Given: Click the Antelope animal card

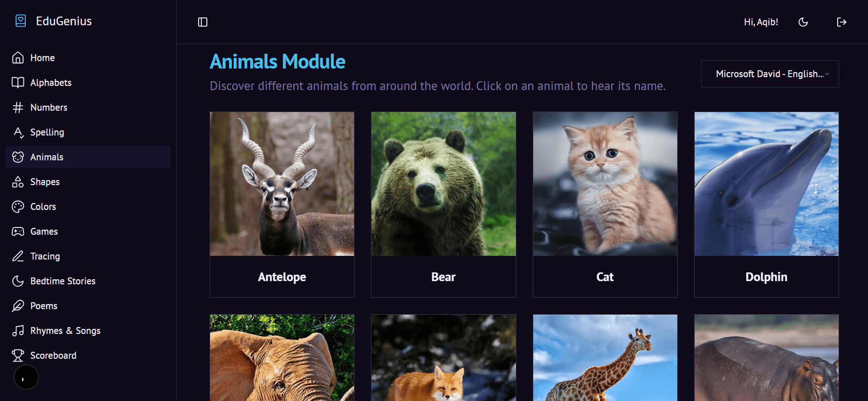Looking at the screenshot, I should coord(282,204).
